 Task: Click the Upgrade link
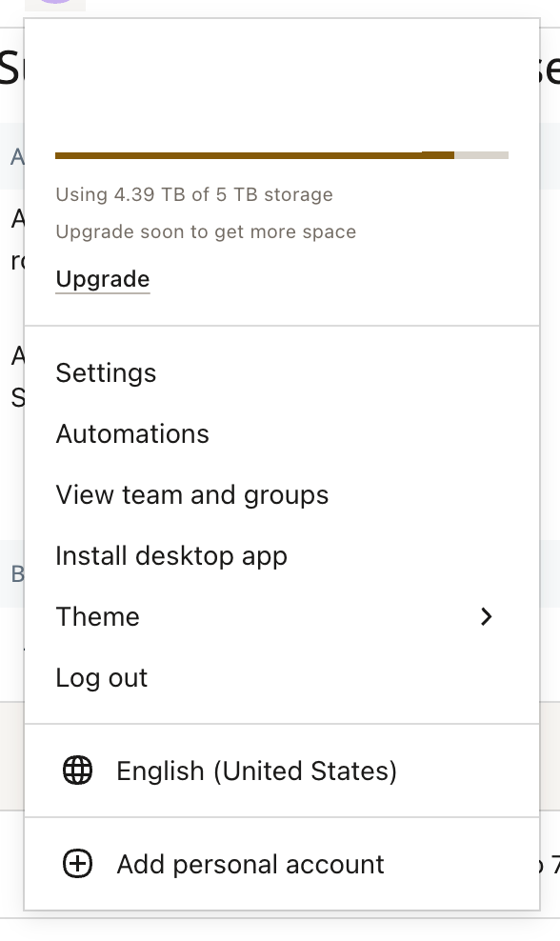102,278
